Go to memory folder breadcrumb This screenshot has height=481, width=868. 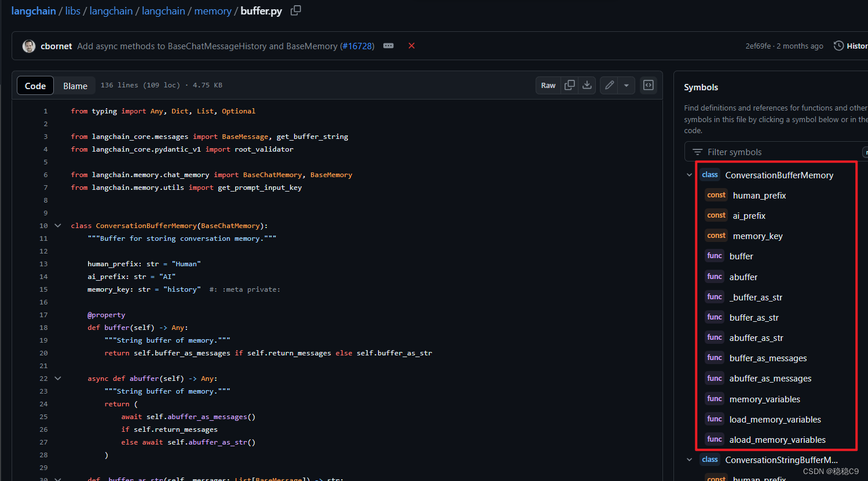tap(213, 11)
